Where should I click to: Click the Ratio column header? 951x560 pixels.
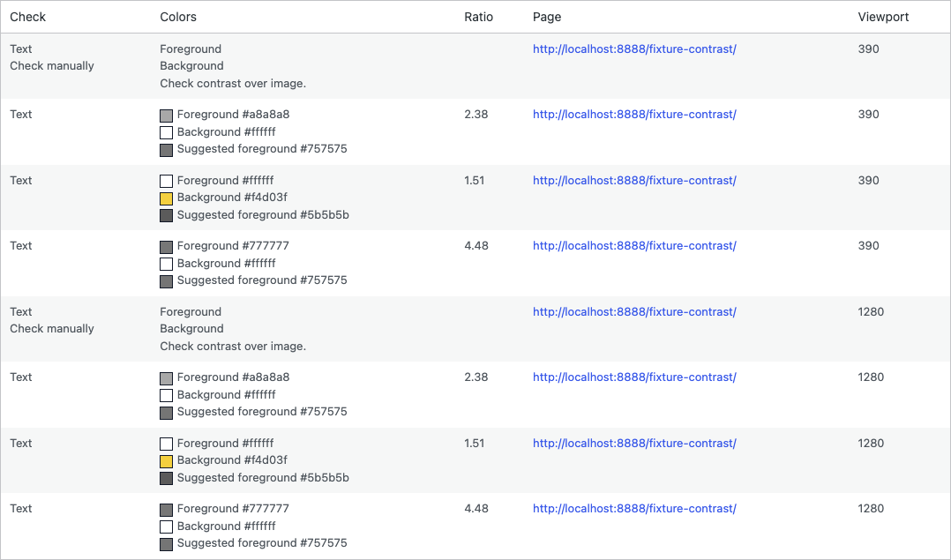478,17
